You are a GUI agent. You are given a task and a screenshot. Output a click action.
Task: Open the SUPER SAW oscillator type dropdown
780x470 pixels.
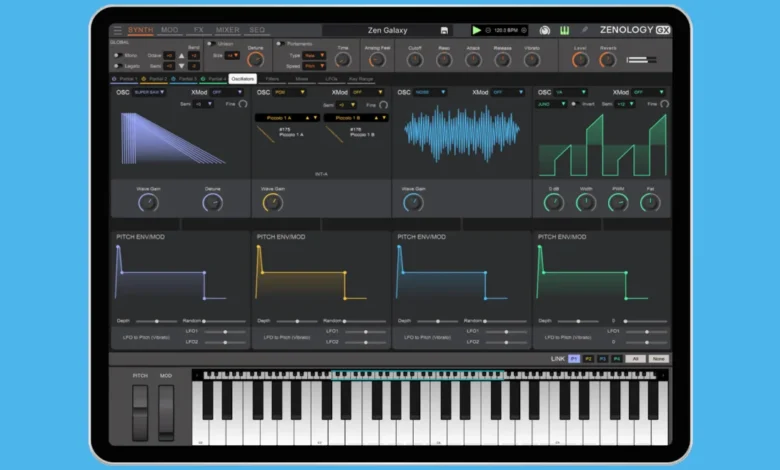150,92
